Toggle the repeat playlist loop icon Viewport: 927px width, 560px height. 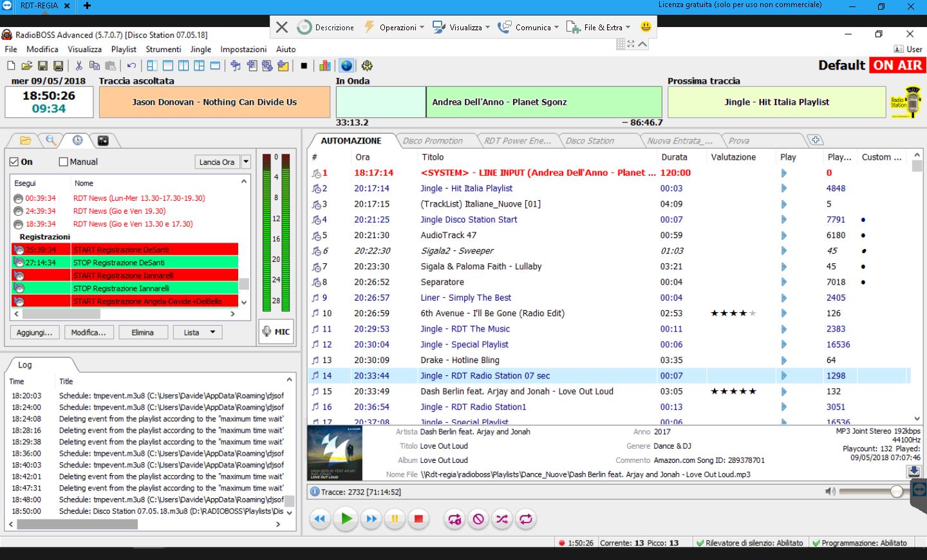click(526, 519)
